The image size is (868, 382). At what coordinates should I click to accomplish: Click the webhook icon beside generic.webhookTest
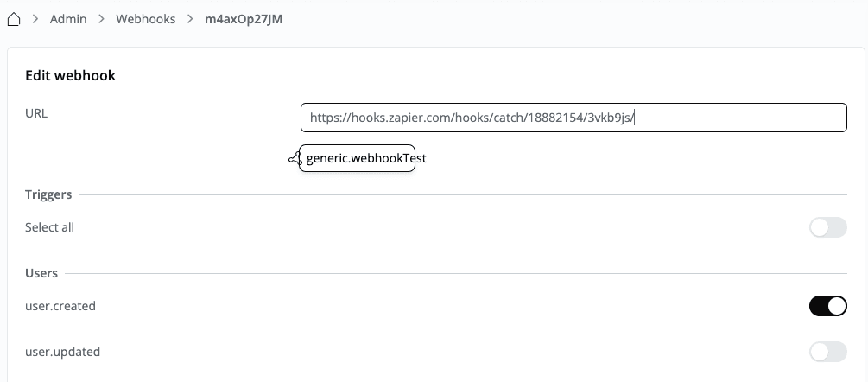click(x=295, y=159)
